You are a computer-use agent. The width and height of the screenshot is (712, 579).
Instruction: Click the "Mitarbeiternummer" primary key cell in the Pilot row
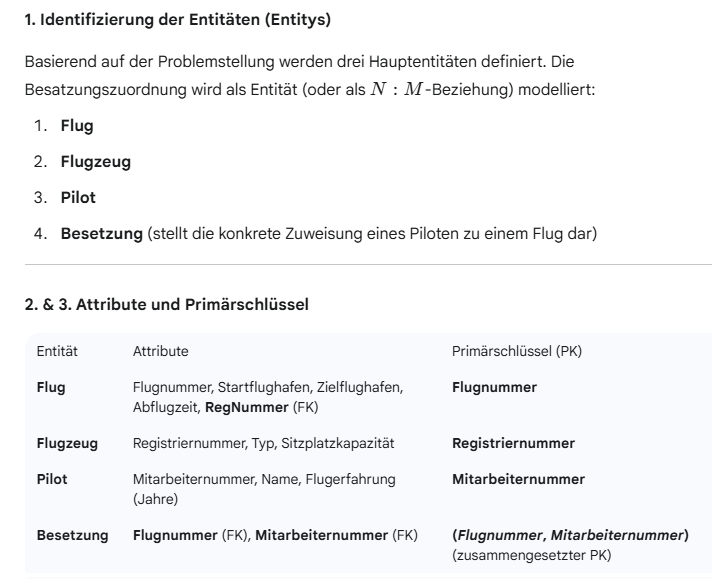(518, 479)
